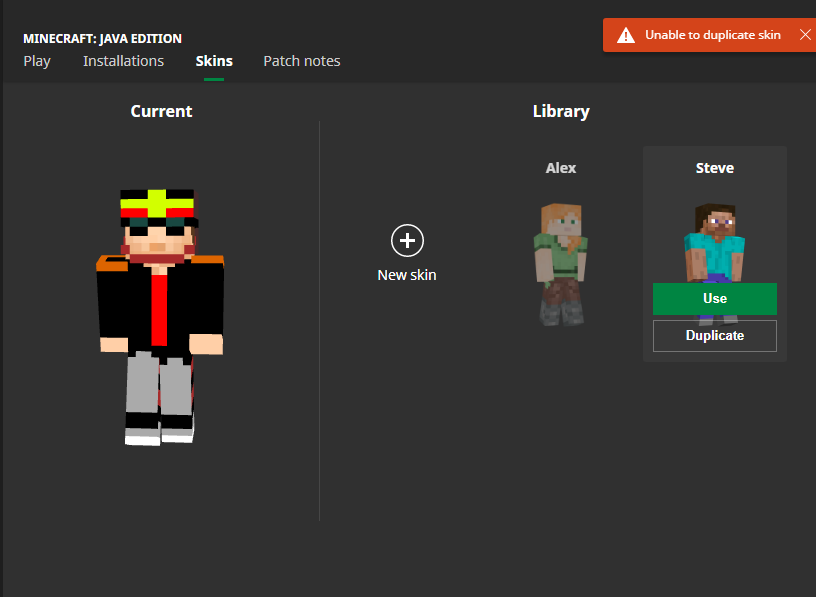Duplicate the Steve skin
The height and width of the screenshot is (597, 816).
(715, 336)
